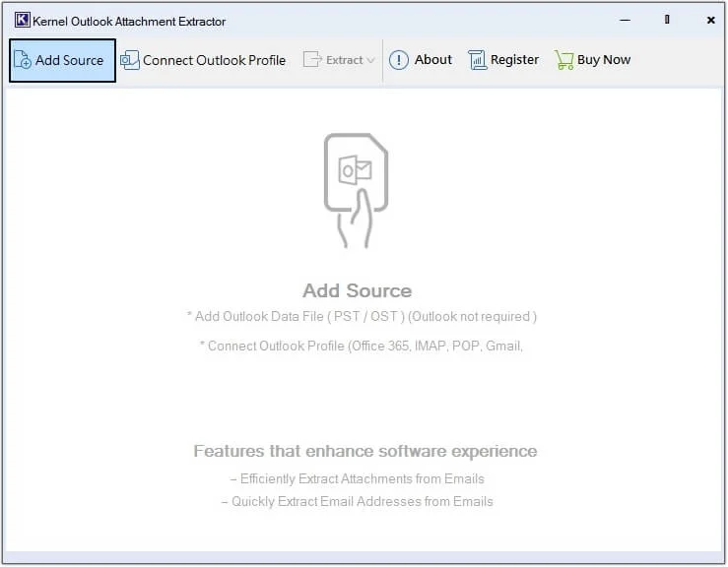Minimize the Kernel Outlook Attachment Extractor window
This screenshot has height=567, width=728.
tap(625, 20)
